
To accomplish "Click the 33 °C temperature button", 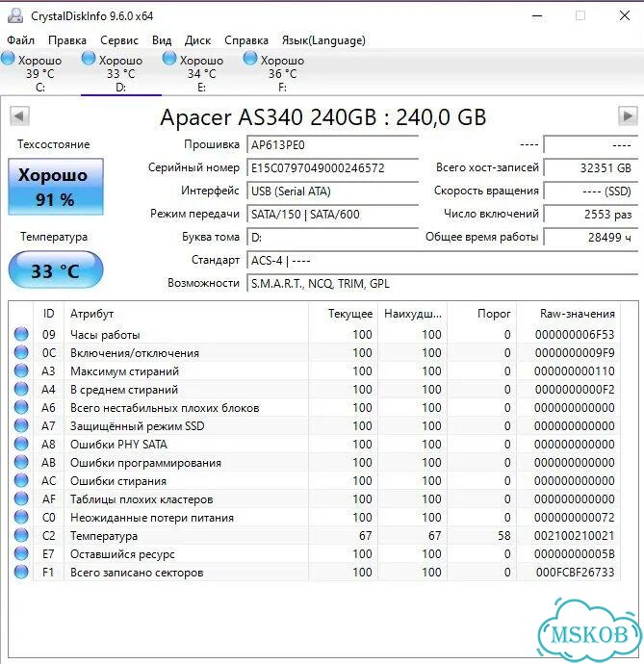I will click(x=56, y=270).
